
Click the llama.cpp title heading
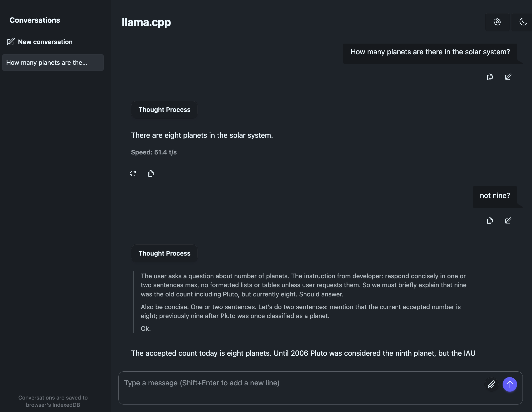coord(146,22)
